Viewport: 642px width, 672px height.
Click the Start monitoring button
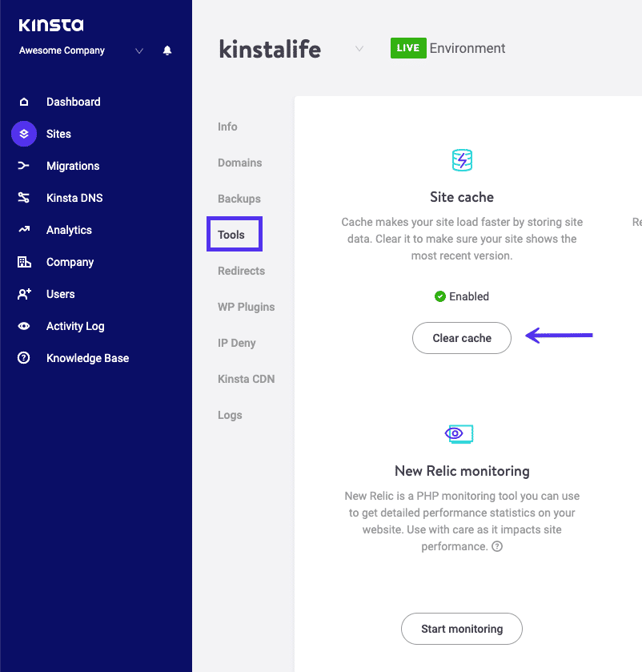coord(462,629)
